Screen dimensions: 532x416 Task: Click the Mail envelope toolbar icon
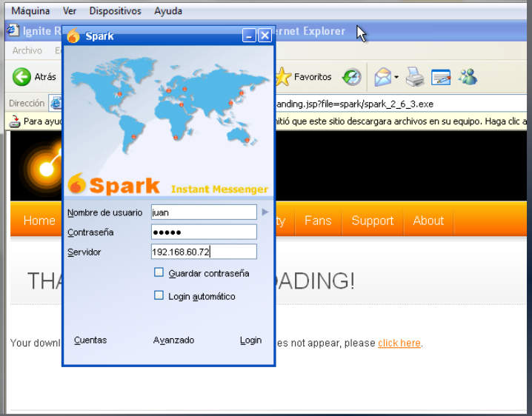(x=382, y=77)
